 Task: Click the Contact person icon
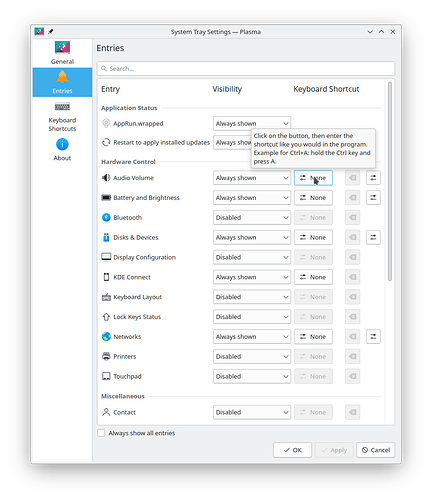coord(106,412)
